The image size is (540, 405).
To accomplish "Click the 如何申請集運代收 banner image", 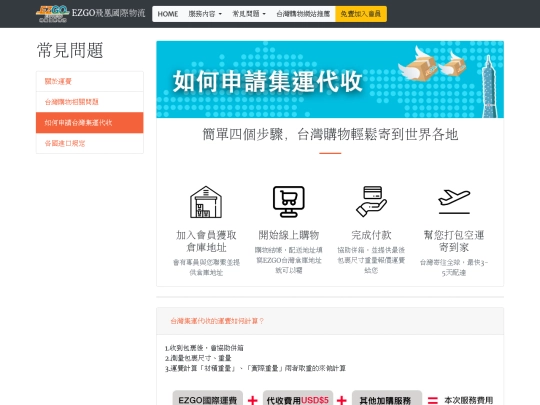I will coord(330,80).
